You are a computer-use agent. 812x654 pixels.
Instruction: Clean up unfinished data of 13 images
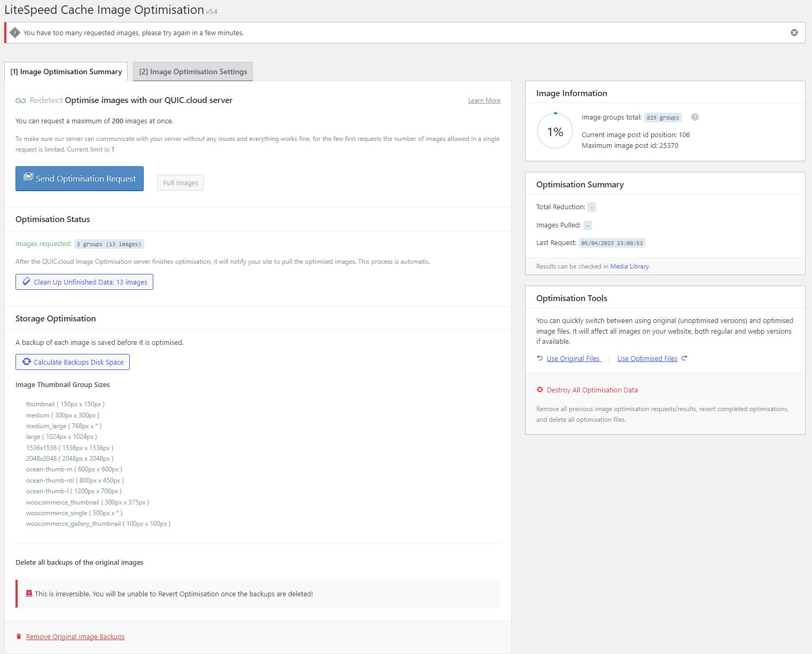click(84, 282)
